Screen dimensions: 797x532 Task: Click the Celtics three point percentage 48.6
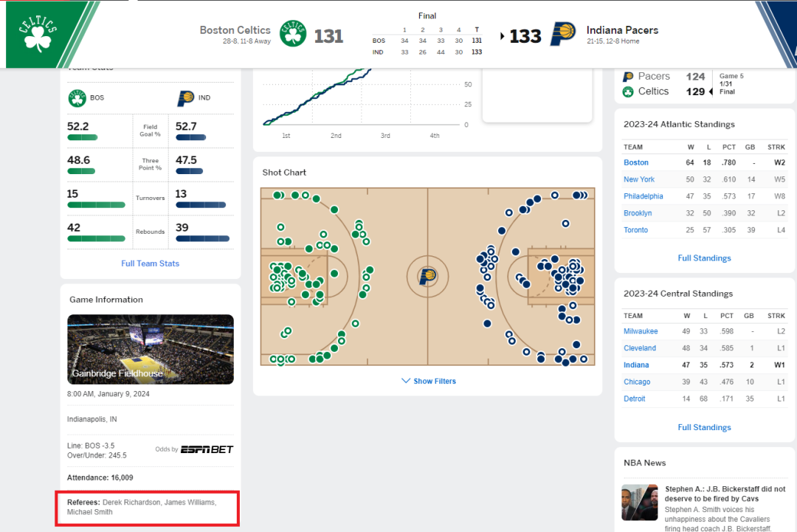[78, 160]
